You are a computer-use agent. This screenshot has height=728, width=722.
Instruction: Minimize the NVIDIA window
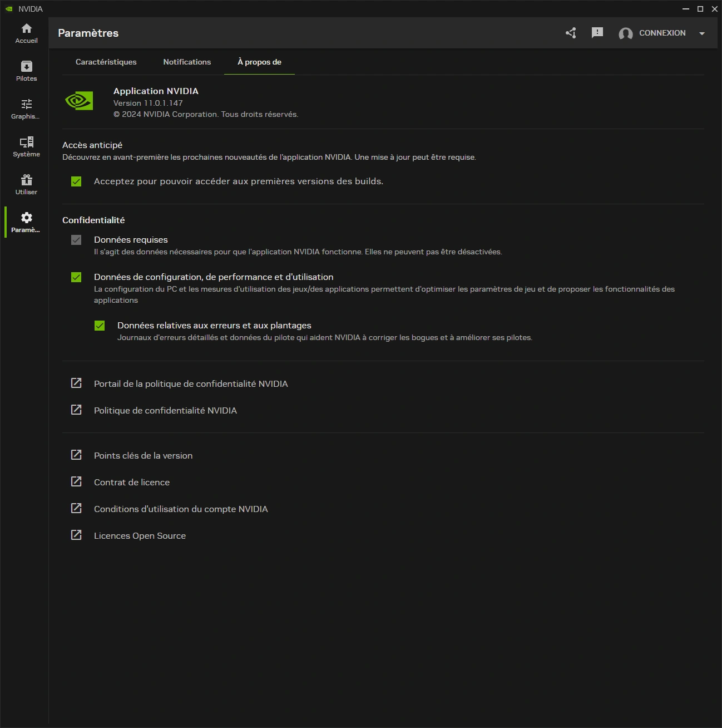[686, 9]
